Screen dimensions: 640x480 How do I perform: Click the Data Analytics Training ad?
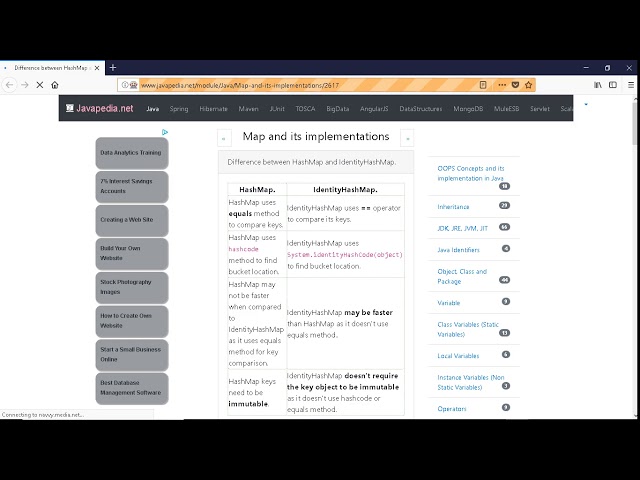click(x=131, y=153)
